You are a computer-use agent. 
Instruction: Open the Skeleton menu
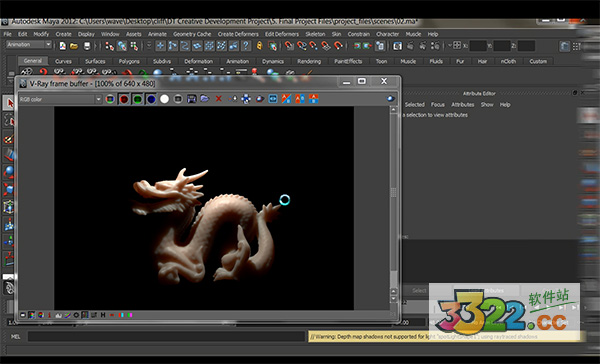315,34
